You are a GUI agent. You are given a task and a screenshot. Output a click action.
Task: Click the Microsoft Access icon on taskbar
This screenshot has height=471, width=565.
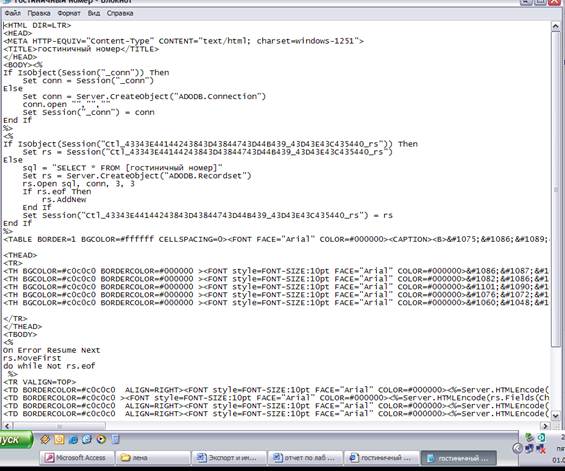click(x=49, y=458)
